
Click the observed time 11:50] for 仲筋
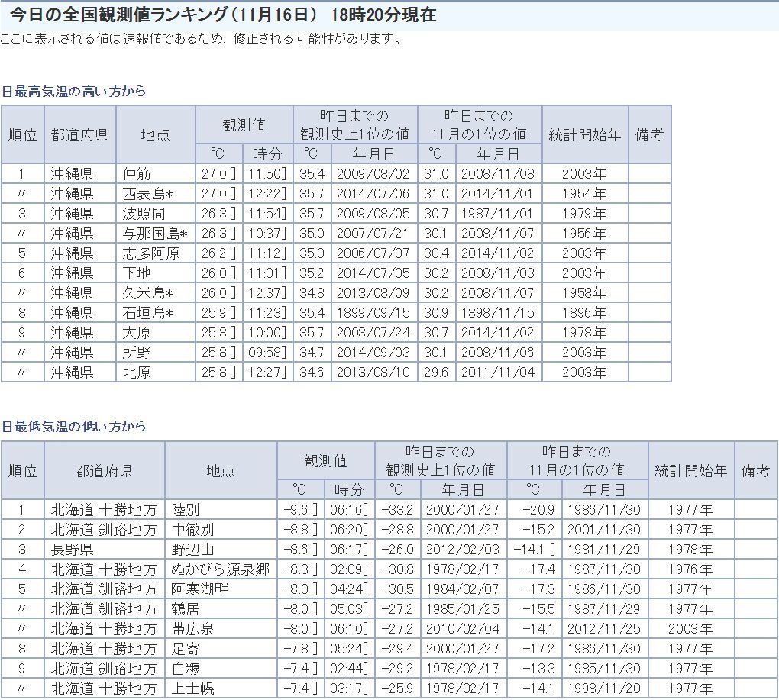268,174
